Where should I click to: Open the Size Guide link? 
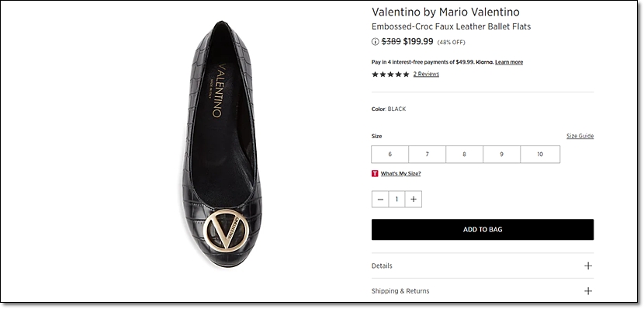click(x=580, y=136)
